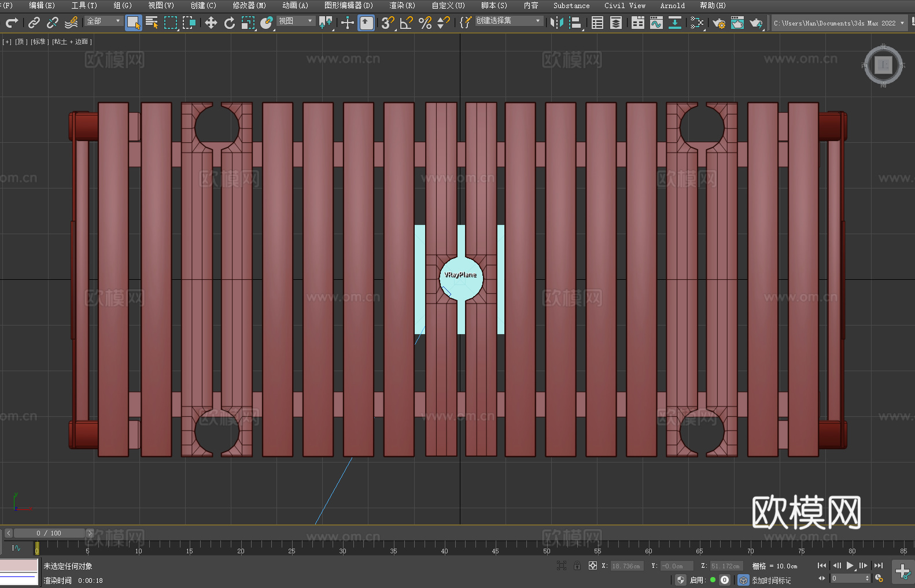This screenshot has width=915, height=588.
Task: Toggle the selection lock icon
Action: point(577,566)
